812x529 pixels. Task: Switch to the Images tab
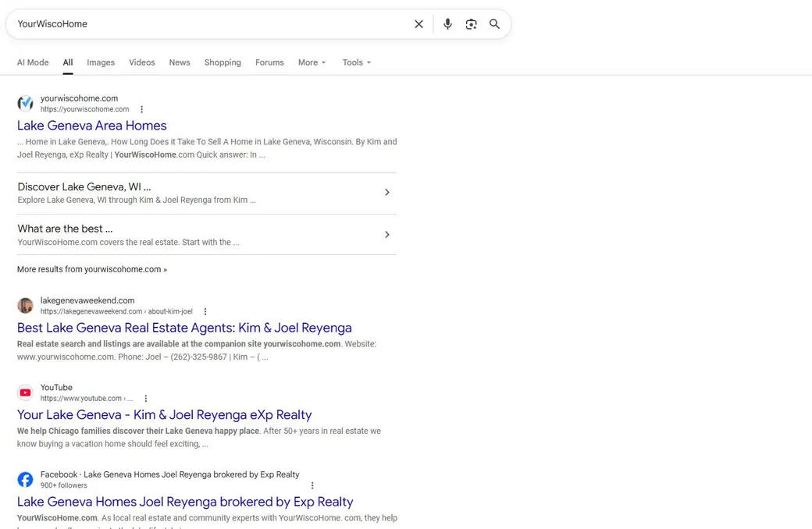click(101, 62)
